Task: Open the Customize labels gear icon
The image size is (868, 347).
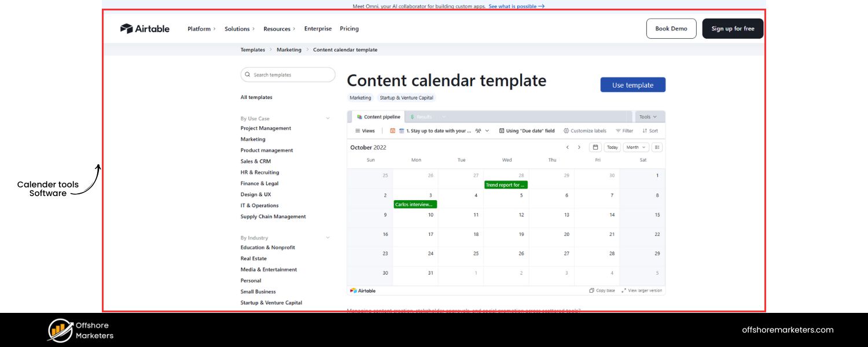Action: click(x=566, y=131)
